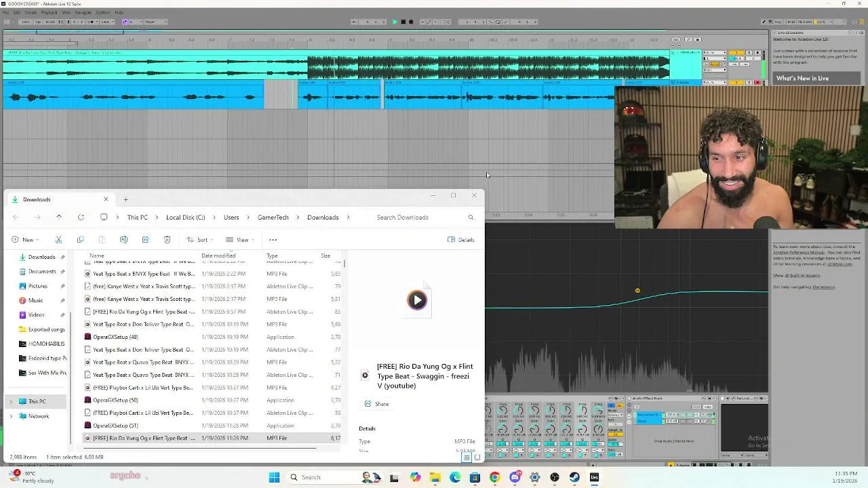
Task: Arm the Ableton arrangement record button
Action: point(411,22)
